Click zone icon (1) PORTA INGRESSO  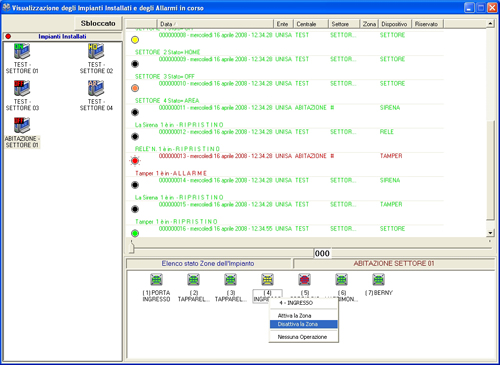[x=156, y=279]
